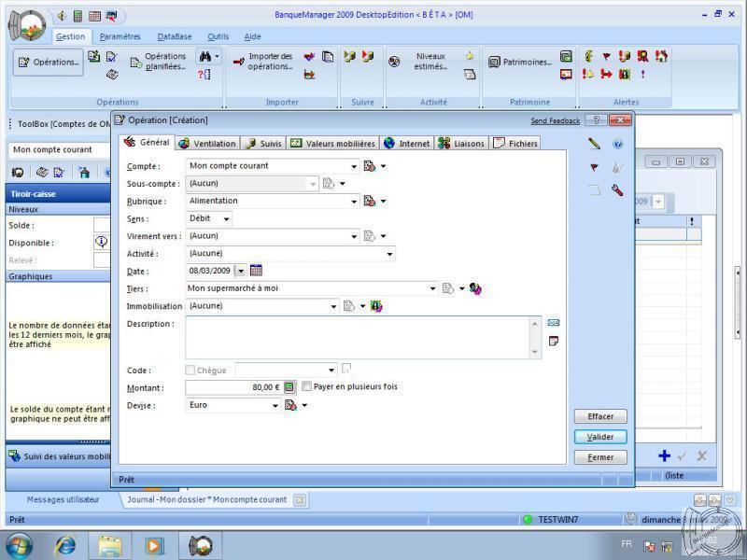The image size is (747, 560).
Task: Open the Date dropdown arrow
Action: (x=241, y=271)
